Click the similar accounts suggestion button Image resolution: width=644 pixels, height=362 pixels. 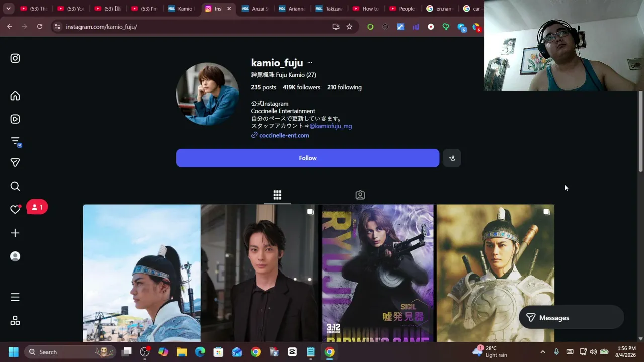point(452,158)
